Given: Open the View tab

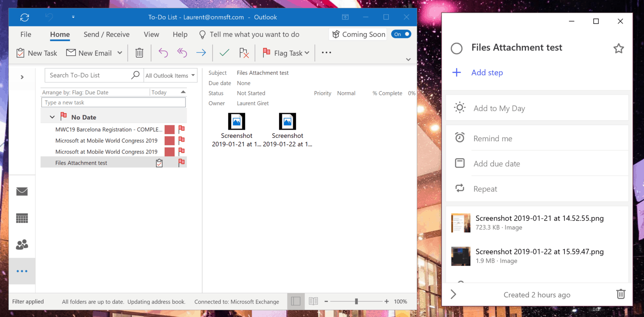Looking at the screenshot, I should click(152, 34).
